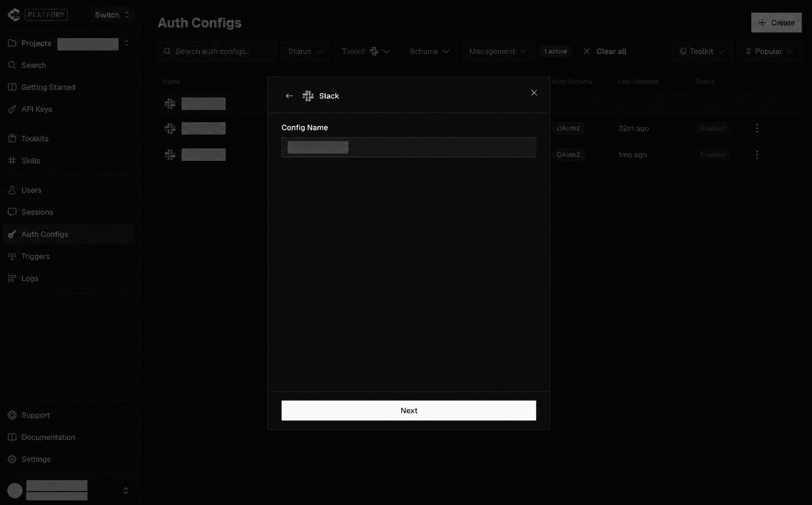Click the Search auth configs field
Screen dimensions: 812x505
pyautogui.click(x=217, y=52)
